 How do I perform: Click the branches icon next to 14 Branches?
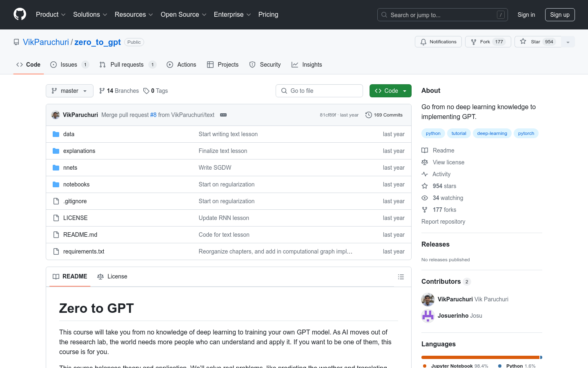pyautogui.click(x=102, y=91)
